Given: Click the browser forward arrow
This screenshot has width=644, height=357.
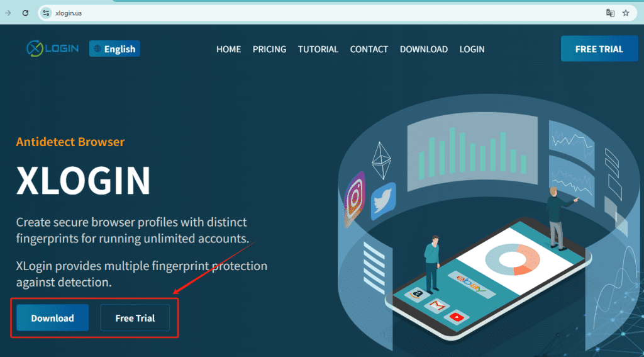Looking at the screenshot, I should [x=8, y=13].
